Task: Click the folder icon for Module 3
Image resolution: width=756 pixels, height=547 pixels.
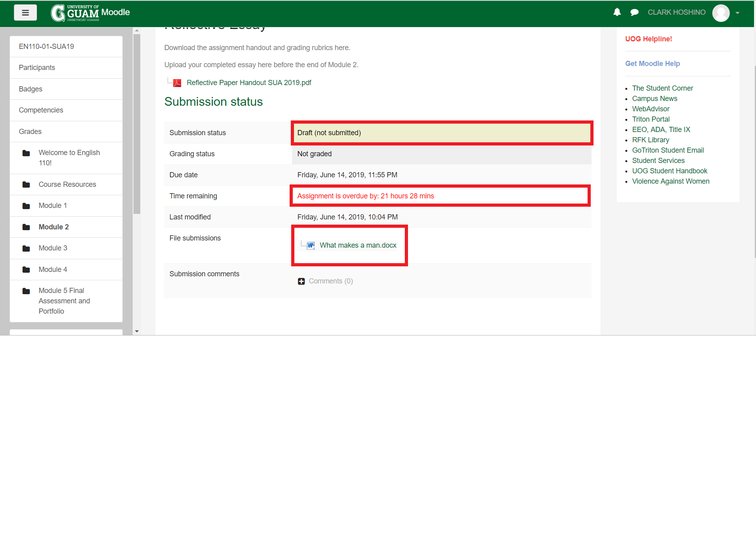Action: (26, 248)
